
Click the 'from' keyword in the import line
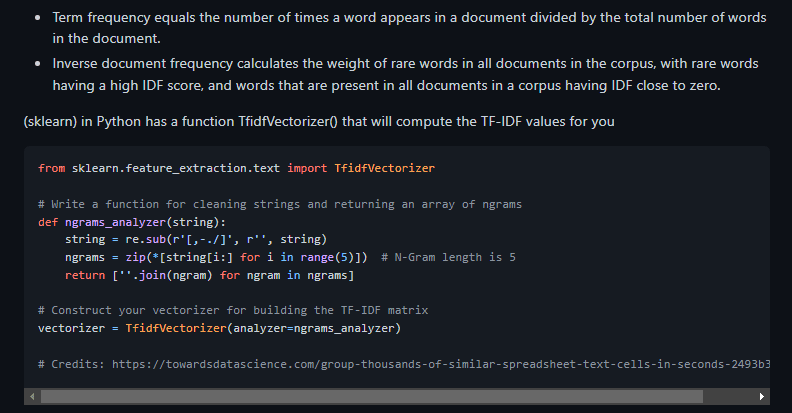[52, 168]
